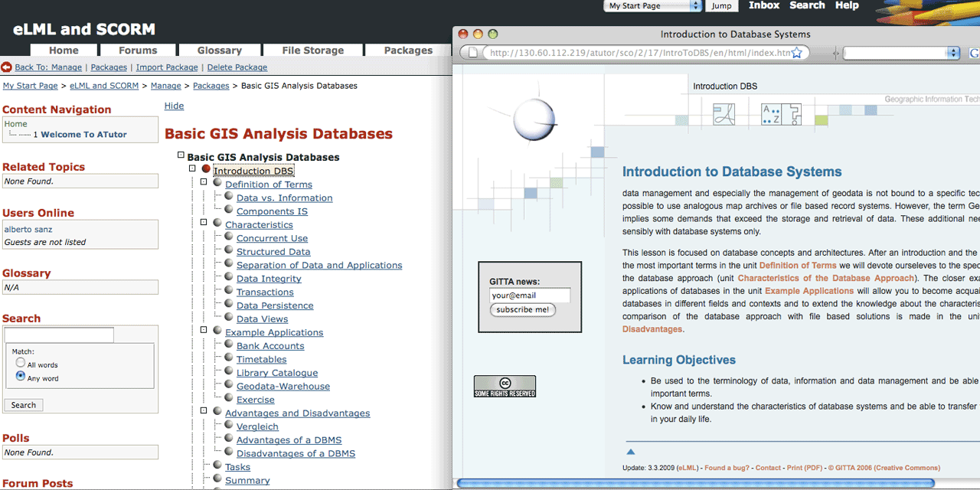This screenshot has width=980, height=490.
Task: Click the Search link in top bar
Action: tap(807, 5)
